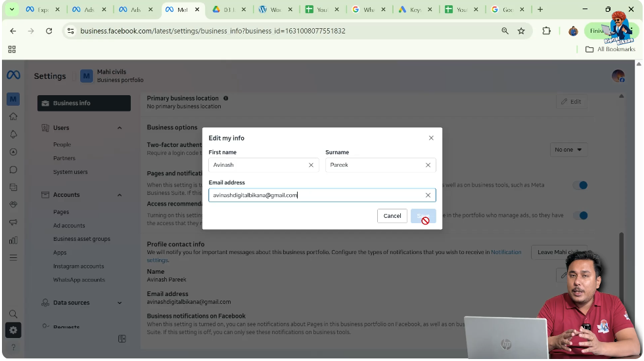Open Instagram accounts
Viewport: 644px width, 361px height.
pos(78,266)
